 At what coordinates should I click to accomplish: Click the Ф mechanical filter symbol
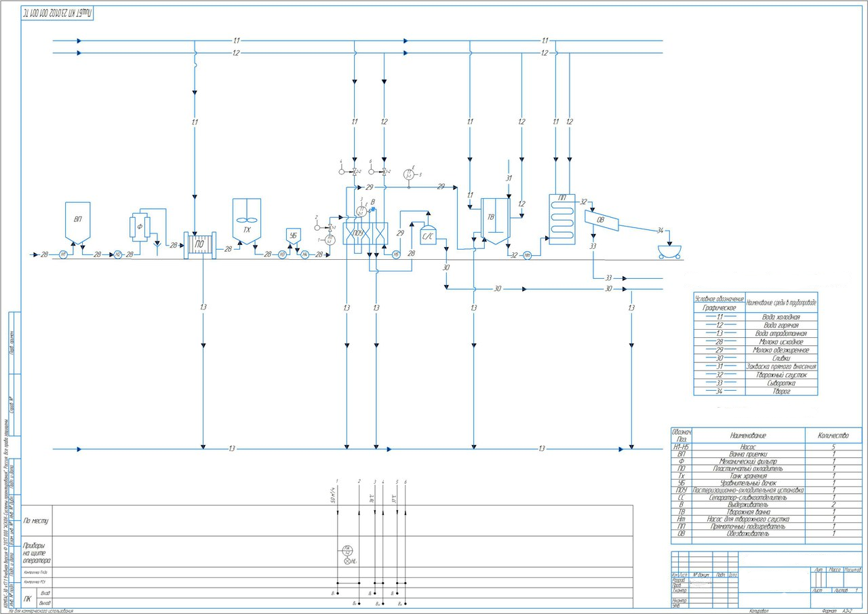click(x=140, y=228)
